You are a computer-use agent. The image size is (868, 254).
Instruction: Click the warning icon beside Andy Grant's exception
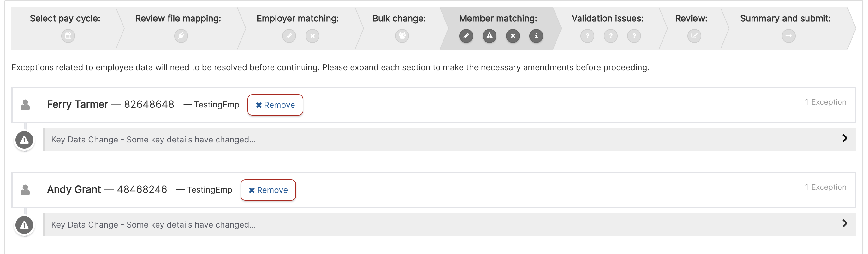[x=24, y=225]
